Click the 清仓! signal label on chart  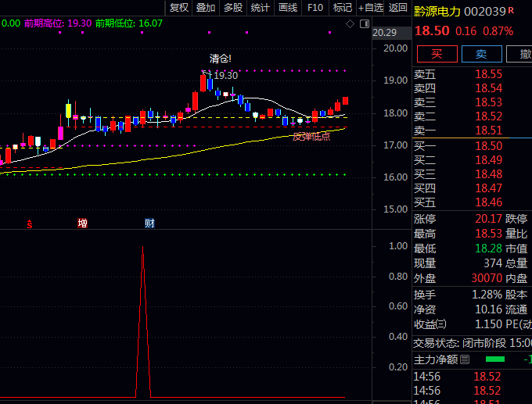220,59
